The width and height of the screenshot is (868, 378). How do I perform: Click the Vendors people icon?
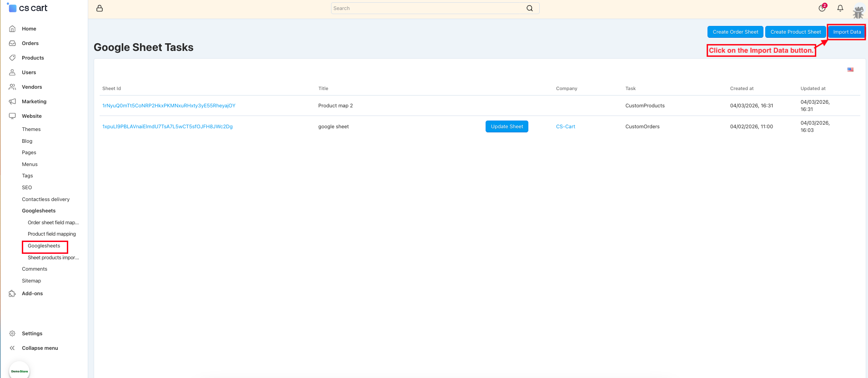12,87
